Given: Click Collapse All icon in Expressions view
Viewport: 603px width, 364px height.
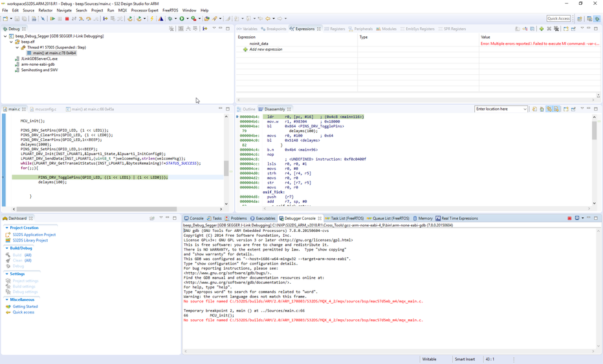Looking at the screenshot, I should pyautogui.click(x=532, y=29).
